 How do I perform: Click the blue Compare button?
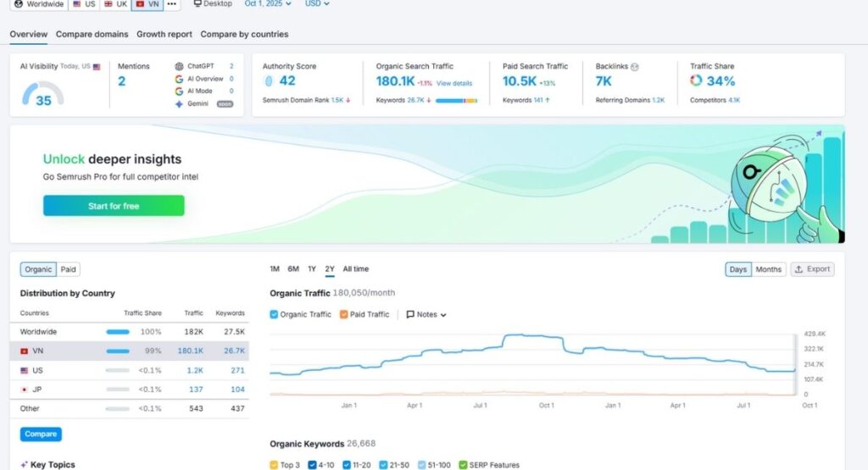tap(41, 434)
